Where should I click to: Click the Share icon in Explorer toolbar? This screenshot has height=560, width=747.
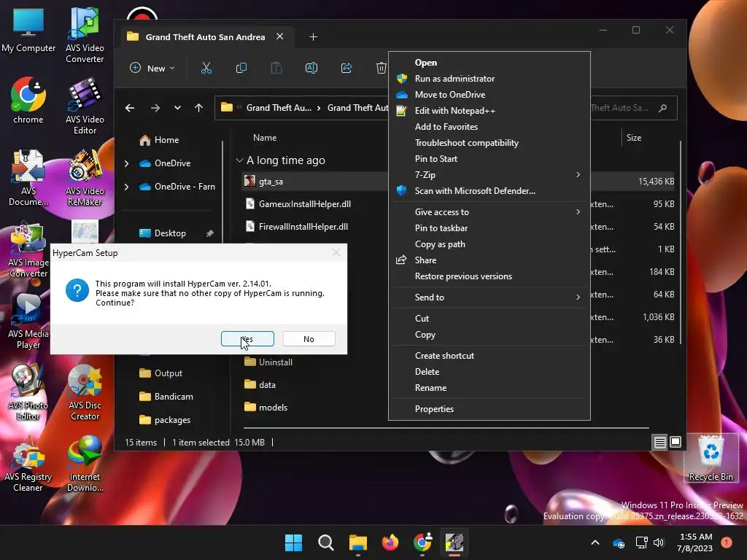point(347,68)
